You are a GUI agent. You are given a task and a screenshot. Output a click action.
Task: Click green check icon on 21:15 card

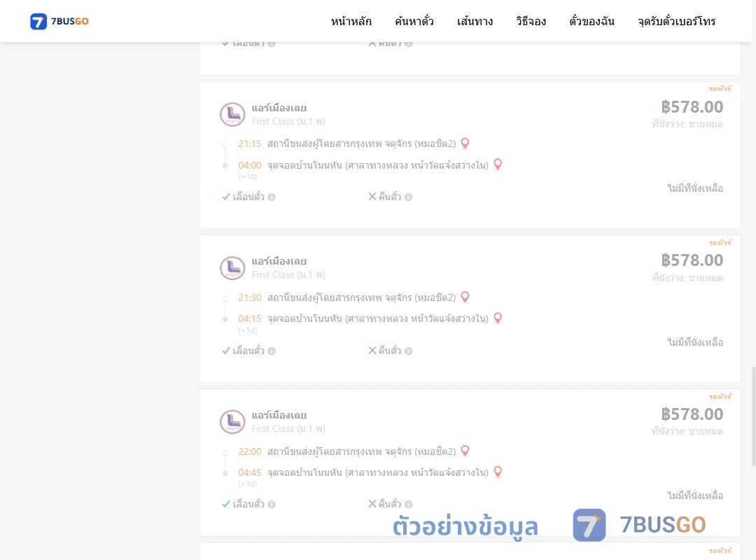pos(225,197)
